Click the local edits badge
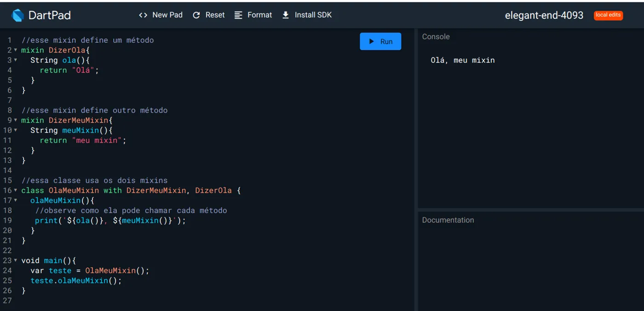Image resolution: width=644 pixels, height=311 pixels. [x=608, y=15]
